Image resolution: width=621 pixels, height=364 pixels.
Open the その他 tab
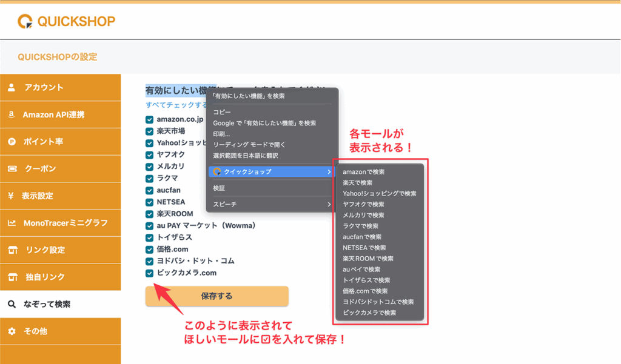tap(60, 331)
